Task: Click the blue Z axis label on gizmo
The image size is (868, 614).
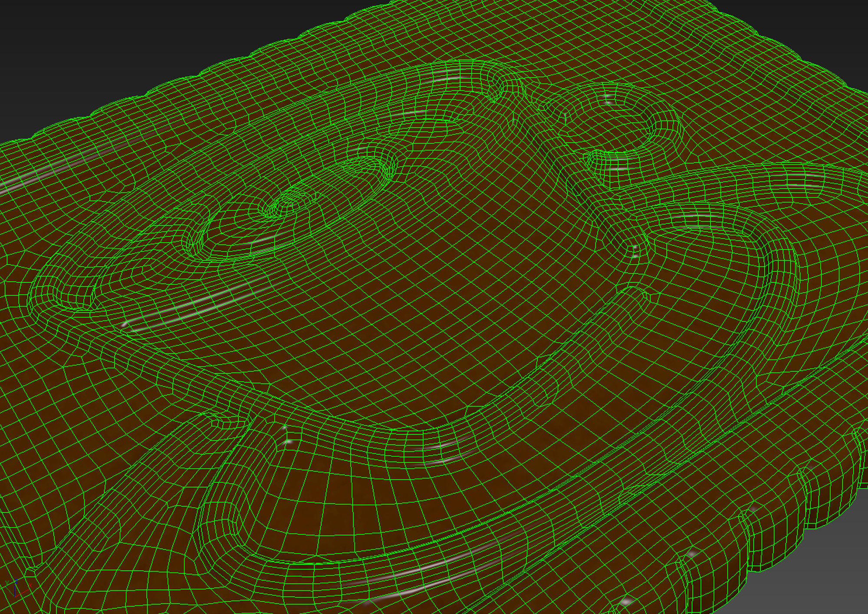Action: [16, 581]
